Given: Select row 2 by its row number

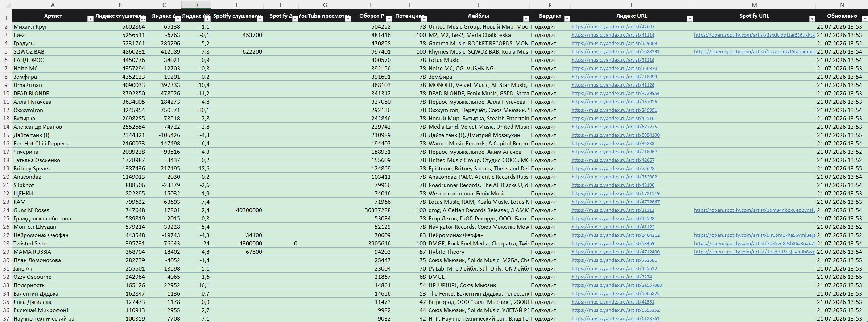Looking at the screenshot, I should point(6,26).
